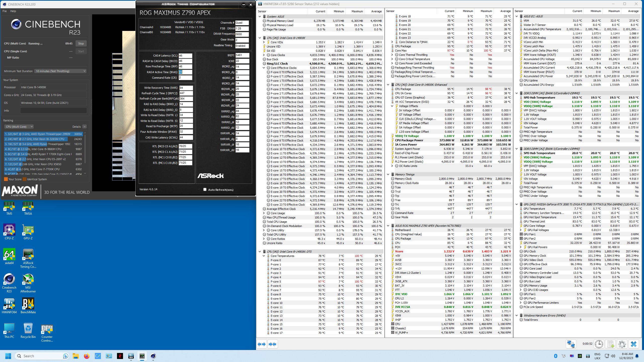644x362 pixels.
Task: Click the tRAS value input field
Action: 185,72
